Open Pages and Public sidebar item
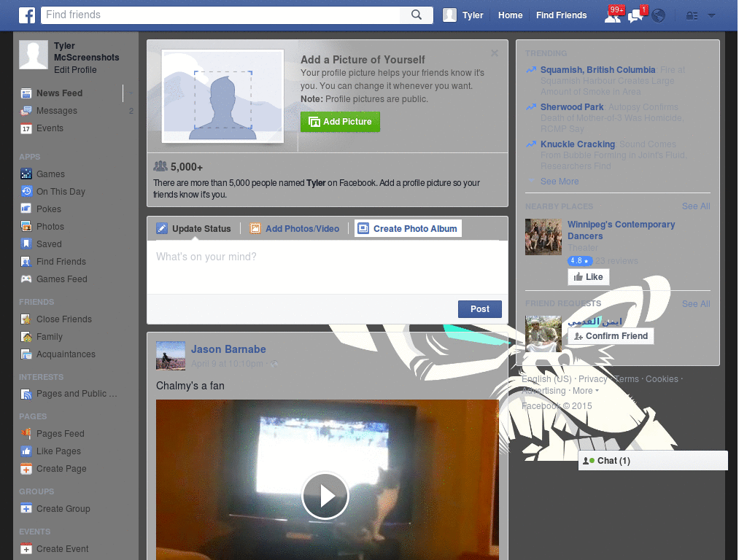 [x=69, y=394]
